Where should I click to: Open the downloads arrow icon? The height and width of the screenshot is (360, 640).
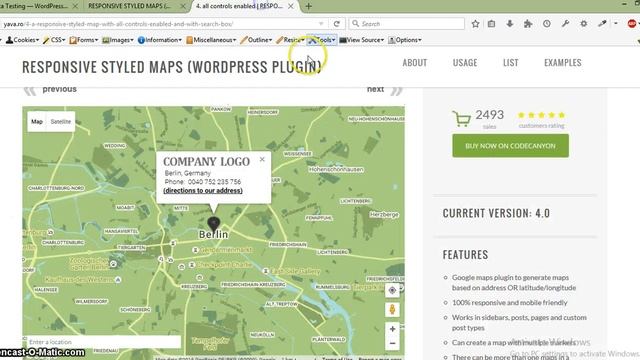pyautogui.click(x=510, y=24)
